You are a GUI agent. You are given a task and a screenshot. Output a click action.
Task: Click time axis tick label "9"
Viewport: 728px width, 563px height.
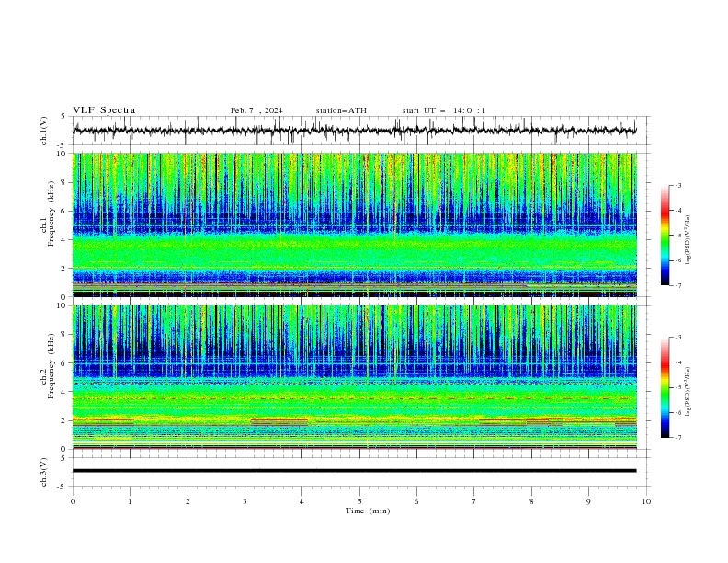coord(588,501)
